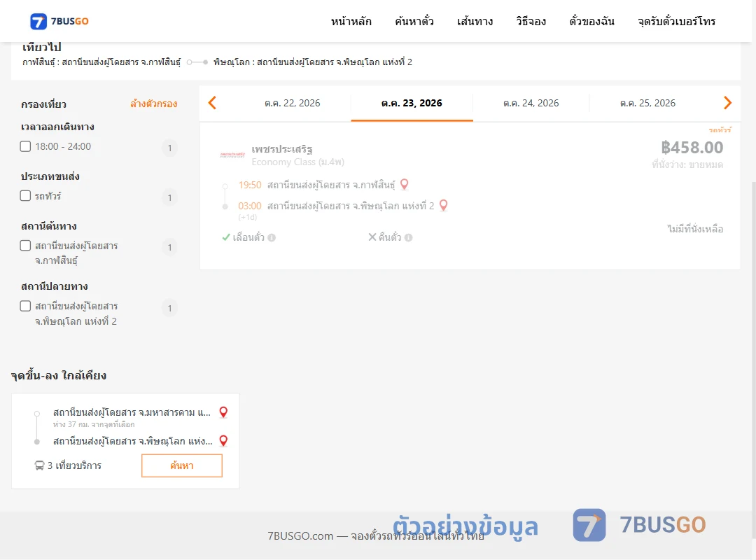
Task: Click ล้างตัวกรอง to clear filters
Action: click(154, 104)
